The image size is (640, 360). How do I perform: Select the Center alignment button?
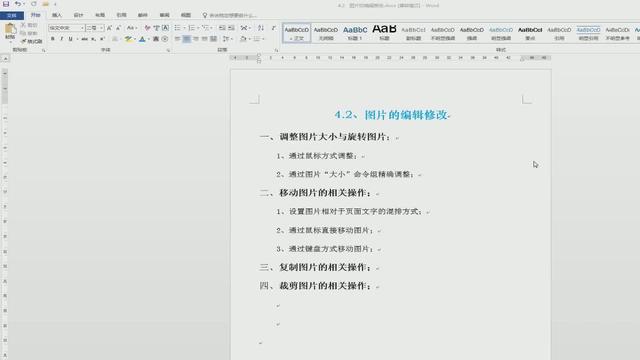pos(187,39)
